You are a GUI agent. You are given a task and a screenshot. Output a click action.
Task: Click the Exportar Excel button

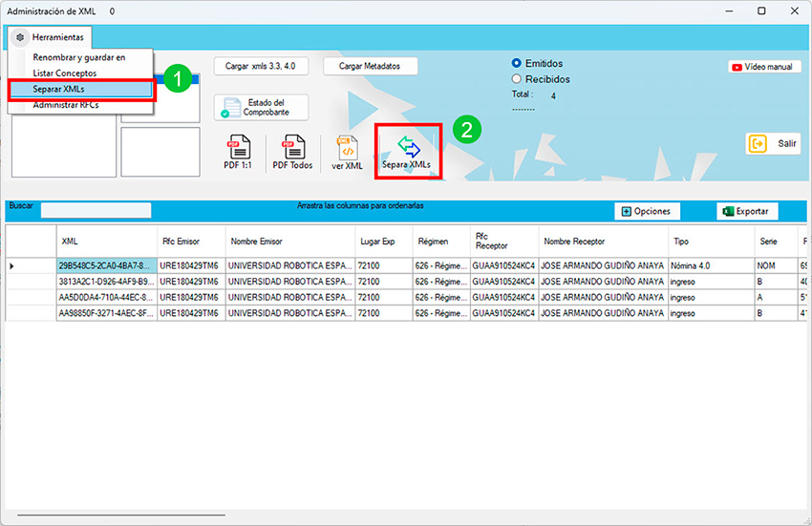click(747, 211)
